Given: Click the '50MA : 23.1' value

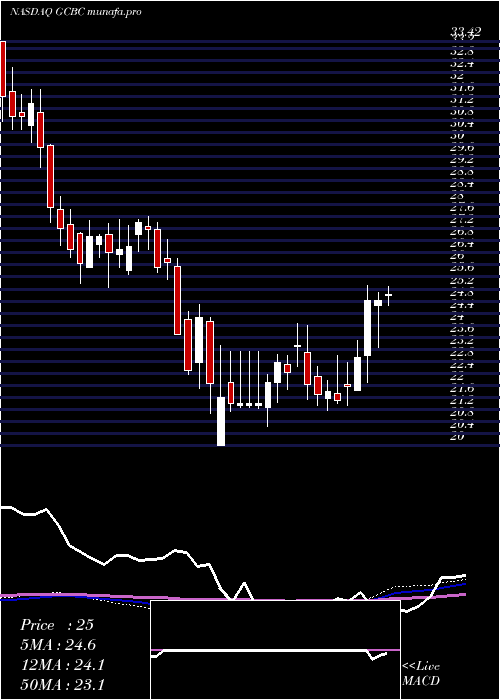Looking at the screenshot, I should [x=62, y=684].
